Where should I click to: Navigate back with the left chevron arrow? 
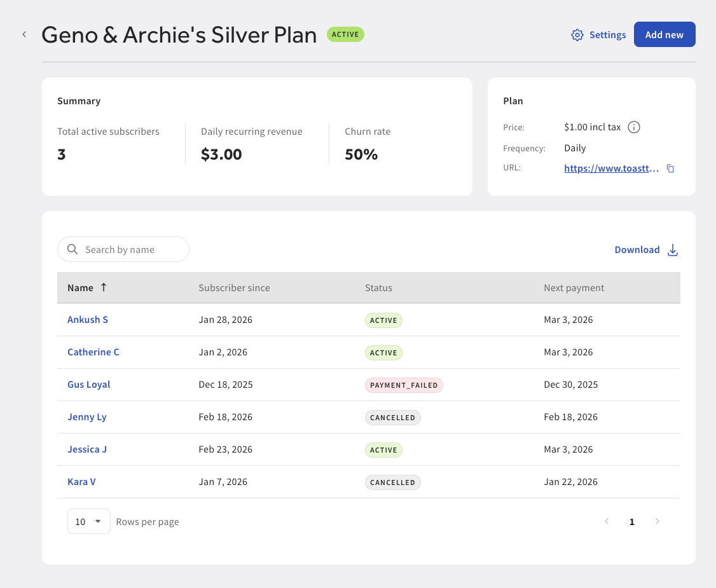coord(24,34)
